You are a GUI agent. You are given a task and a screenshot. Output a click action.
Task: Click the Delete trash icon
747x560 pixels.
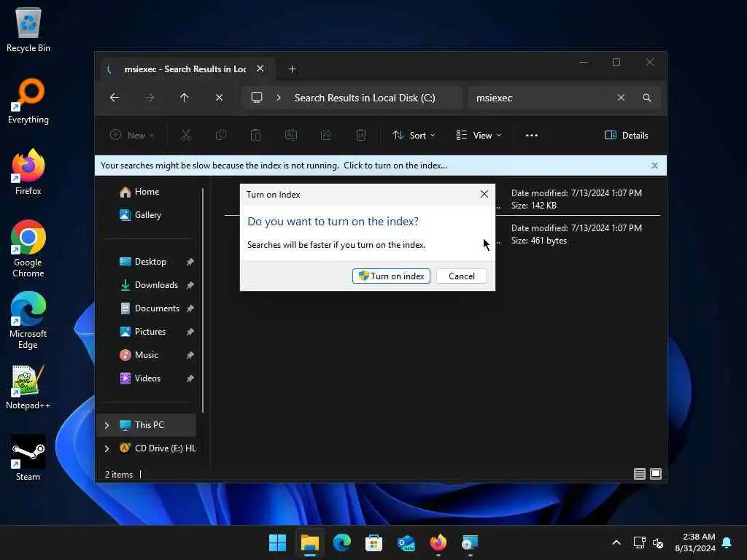pyautogui.click(x=361, y=135)
